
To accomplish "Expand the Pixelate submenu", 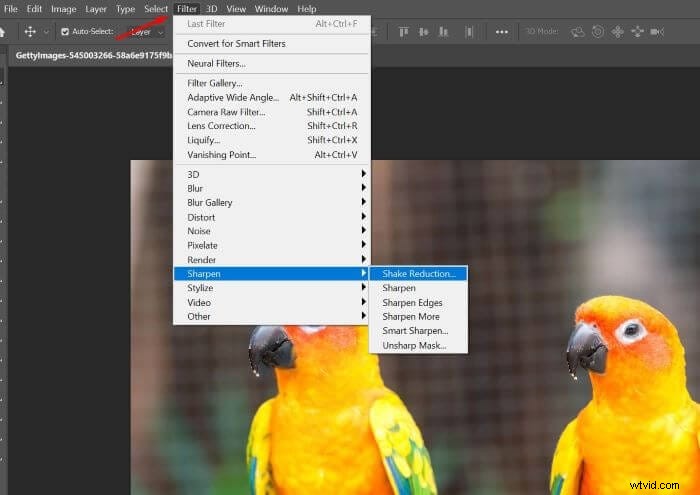I will pyautogui.click(x=271, y=245).
